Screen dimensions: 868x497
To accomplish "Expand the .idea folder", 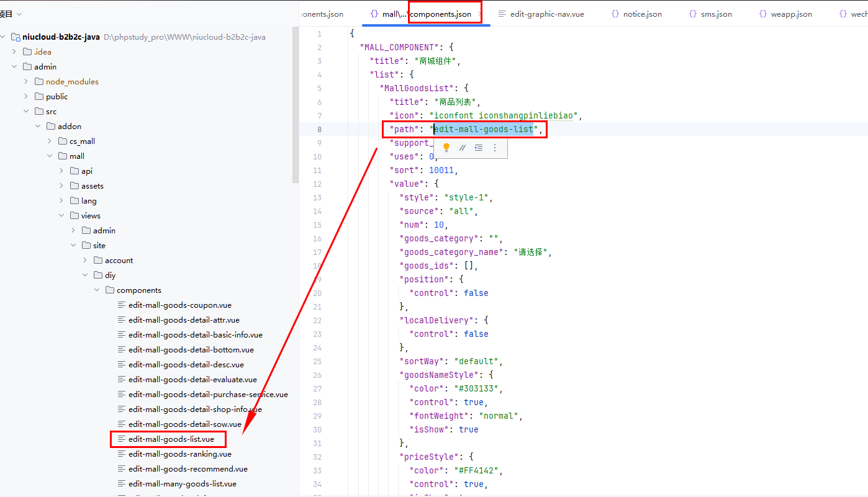I will pos(14,51).
